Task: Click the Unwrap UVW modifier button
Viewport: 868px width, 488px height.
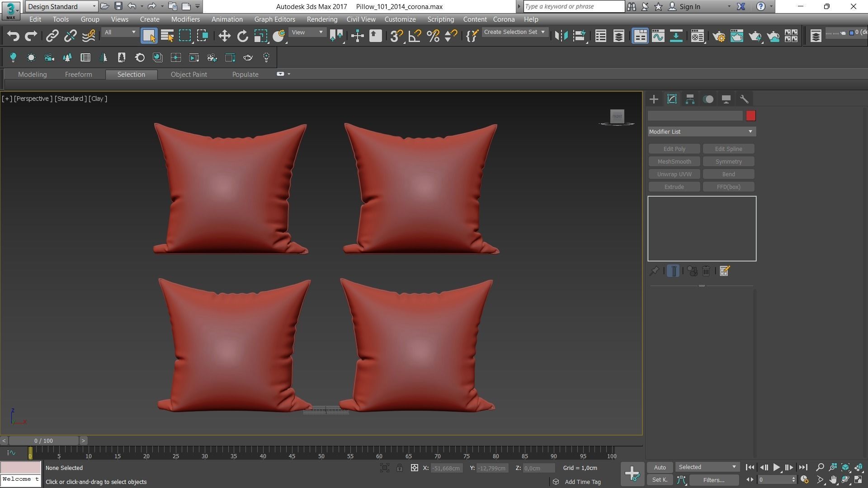Action: click(674, 174)
